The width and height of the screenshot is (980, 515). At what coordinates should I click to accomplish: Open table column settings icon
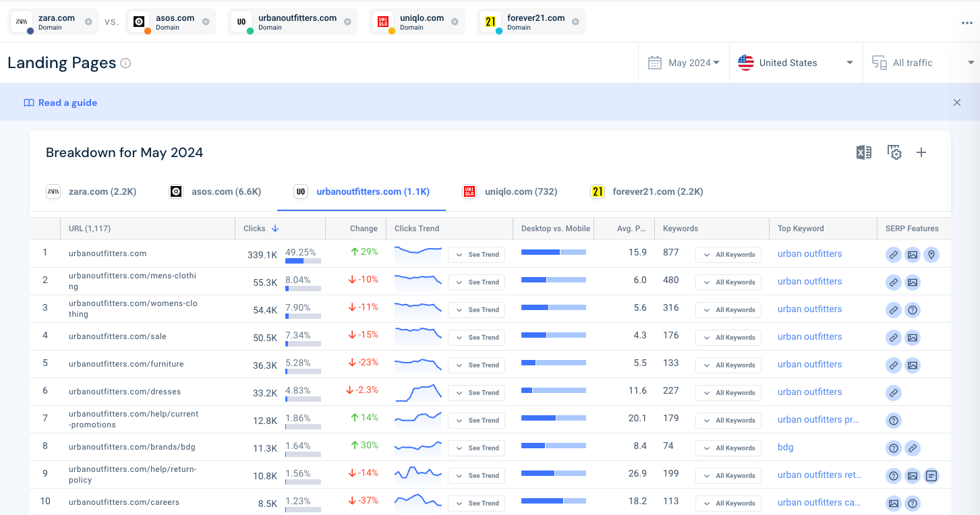(x=894, y=153)
